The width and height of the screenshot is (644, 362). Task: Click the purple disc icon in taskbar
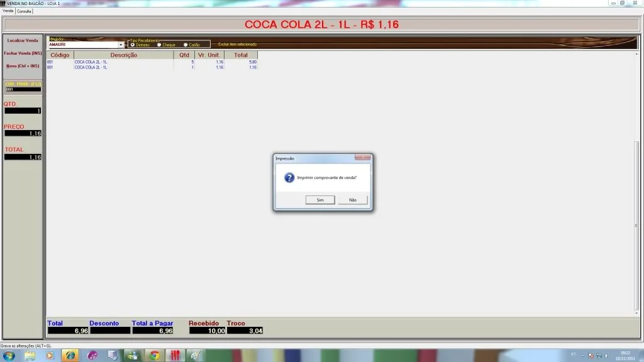[92, 356]
